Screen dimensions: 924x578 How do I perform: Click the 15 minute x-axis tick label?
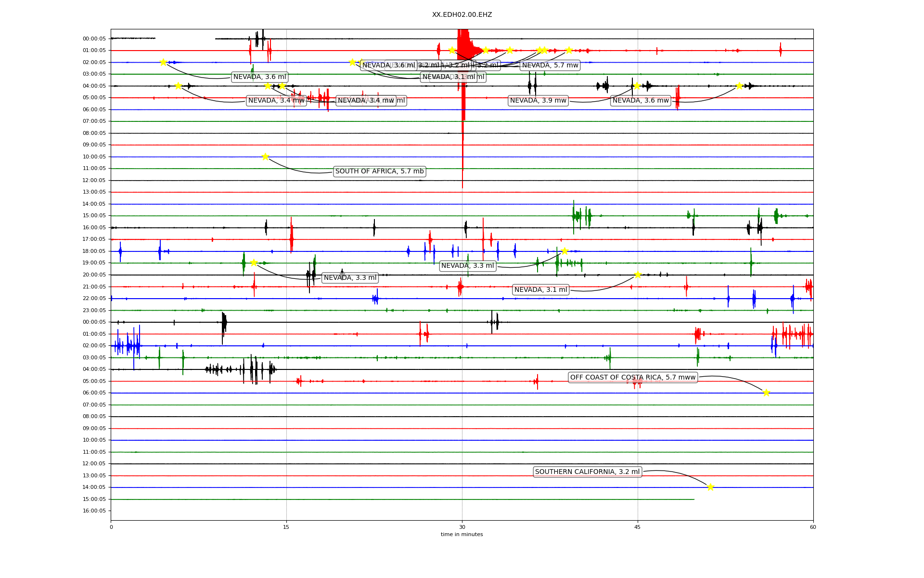286,527
